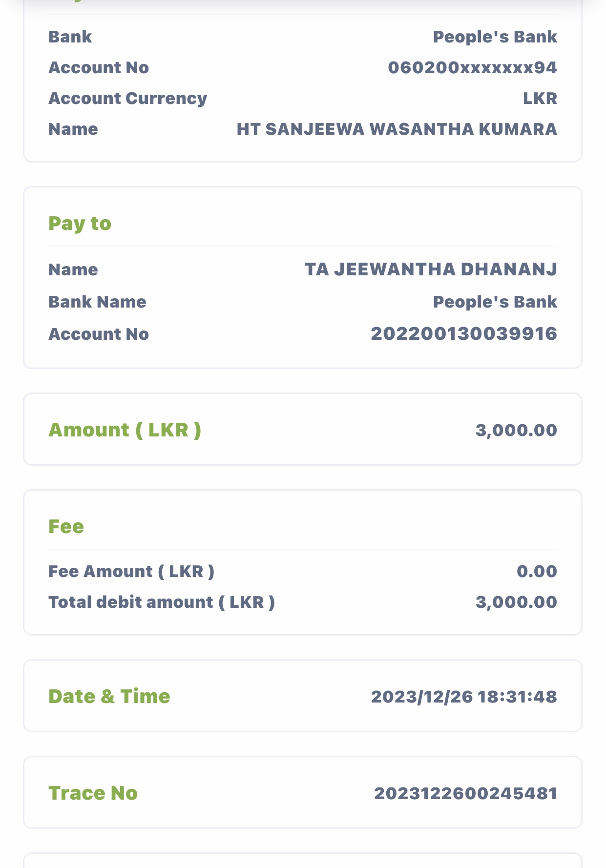Select trace number 202312260024548​1
The height and width of the screenshot is (868, 606).
tap(465, 793)
